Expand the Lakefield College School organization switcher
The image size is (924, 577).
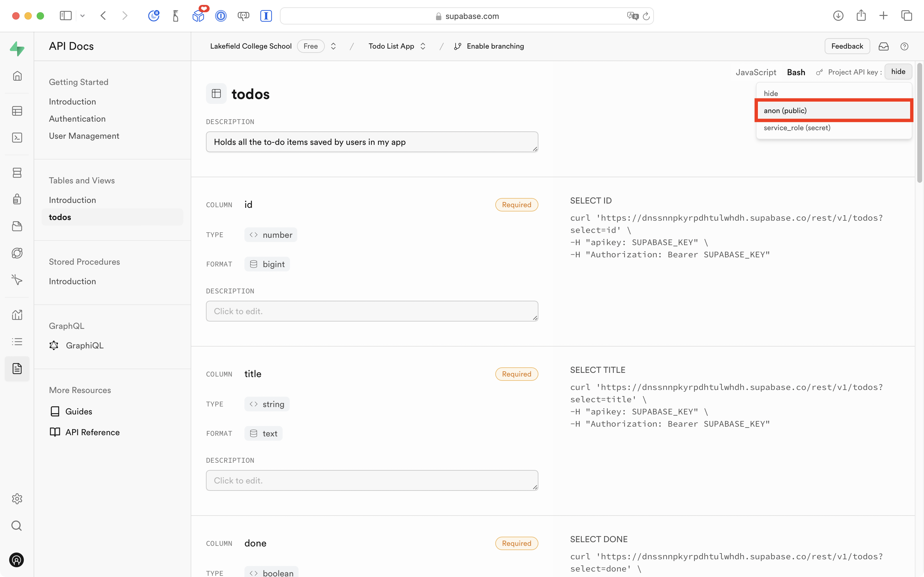(333, 46)
